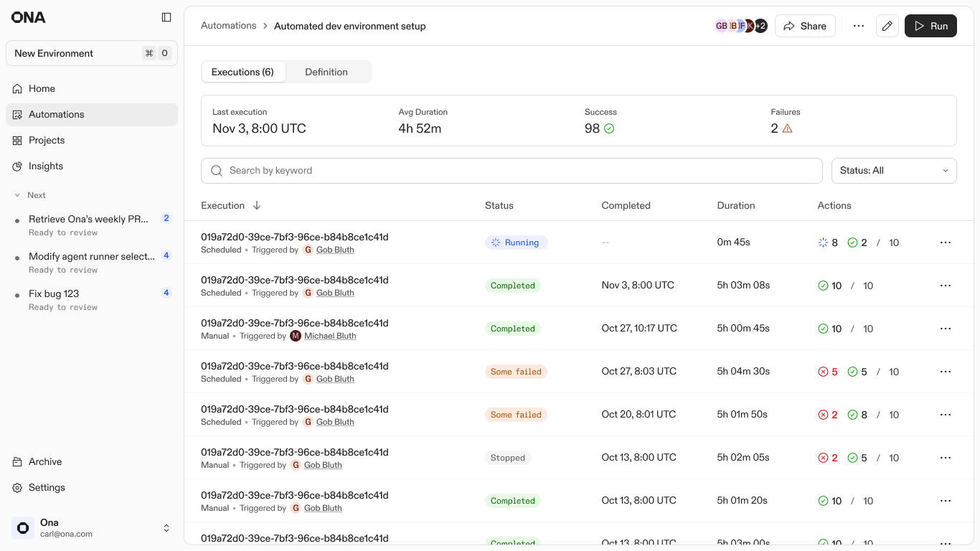Open the top-bar three-dot menu
This screenshot has width=980, height=551.
point(859,26)
